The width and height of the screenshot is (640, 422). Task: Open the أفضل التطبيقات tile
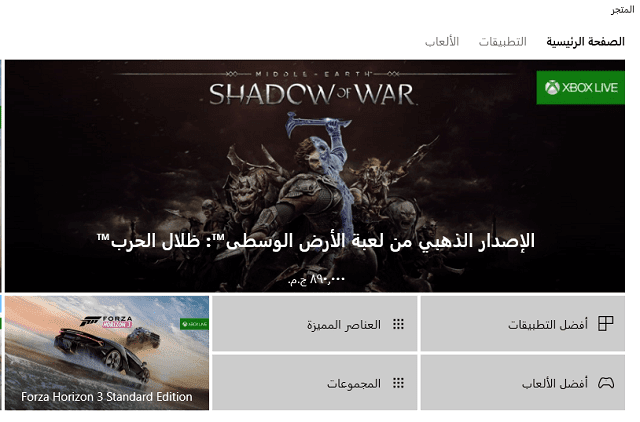pos(522,324)
